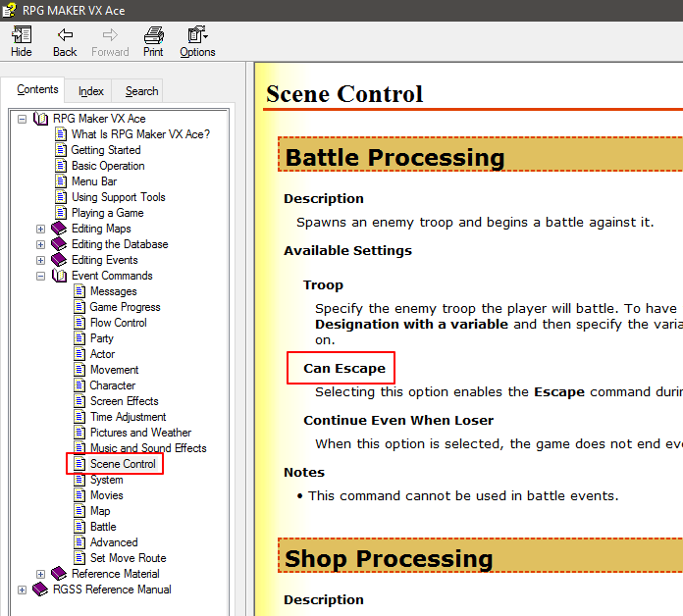Click the Reference Material book icon
The width and height of the screenshot is (683, 616).
point(58,574)
